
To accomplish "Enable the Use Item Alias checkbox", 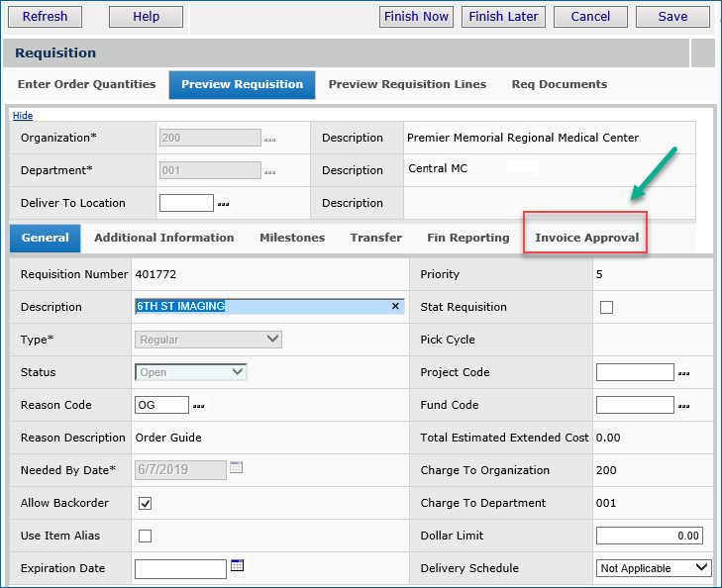I will (x=146, y=537).
